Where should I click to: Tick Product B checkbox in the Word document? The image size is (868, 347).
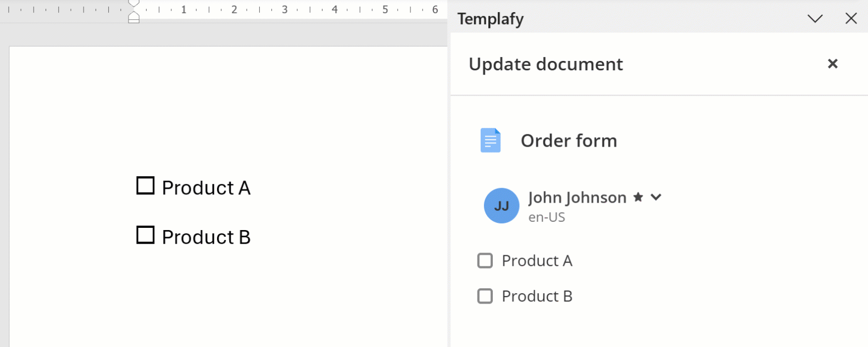click(x=145, y=235)
